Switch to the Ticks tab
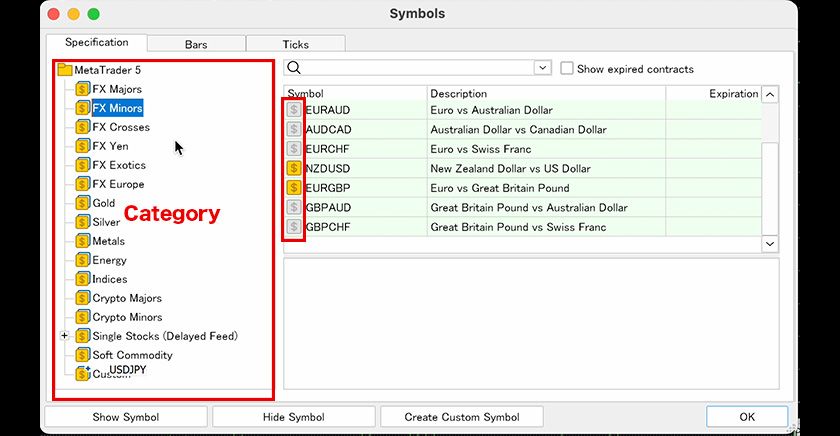The width and height of the screenshot is (840, 436). click(295, 44)
